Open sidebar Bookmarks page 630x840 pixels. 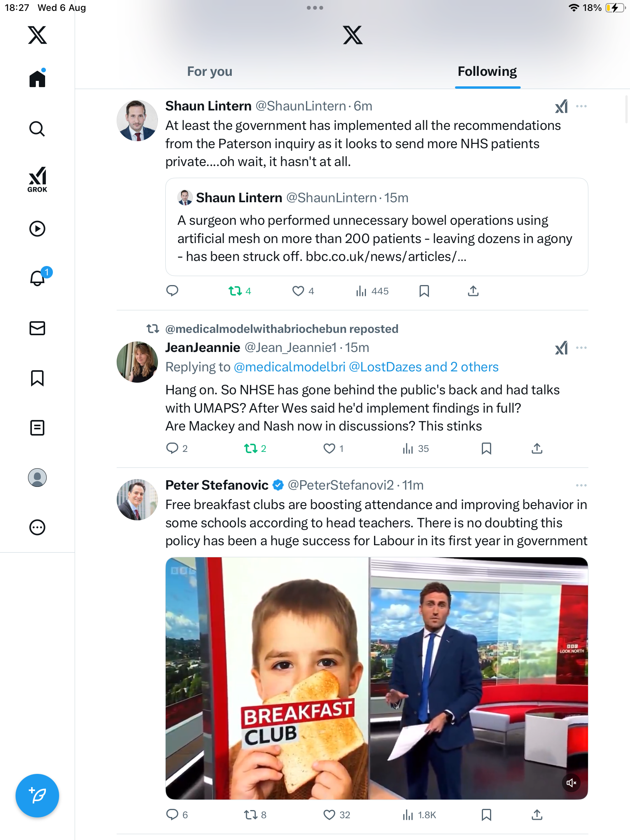(x=37, y=378)
